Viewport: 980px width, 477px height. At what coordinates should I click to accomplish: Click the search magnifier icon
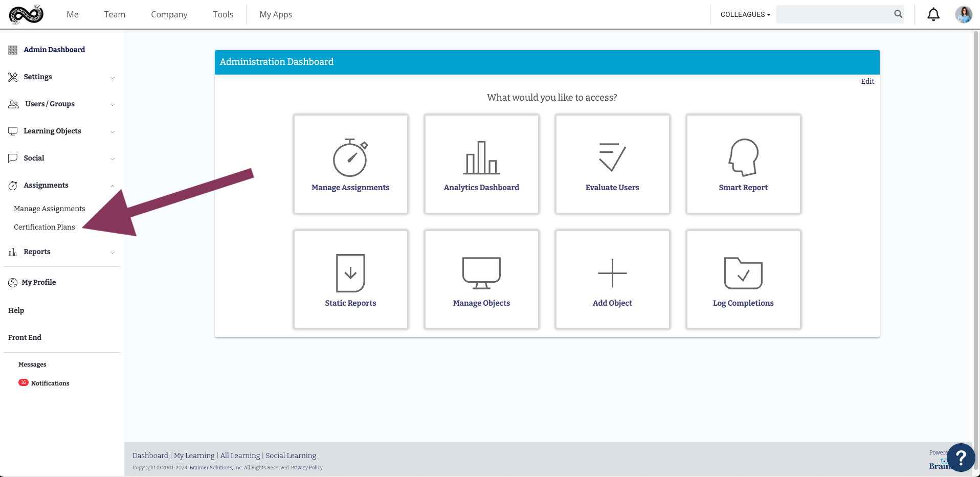(898, 14)
